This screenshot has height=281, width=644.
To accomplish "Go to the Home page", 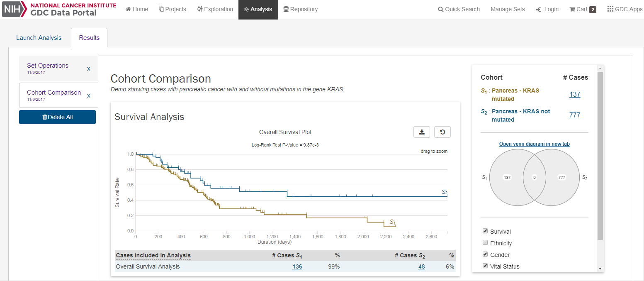I will (x=136, y=9).
